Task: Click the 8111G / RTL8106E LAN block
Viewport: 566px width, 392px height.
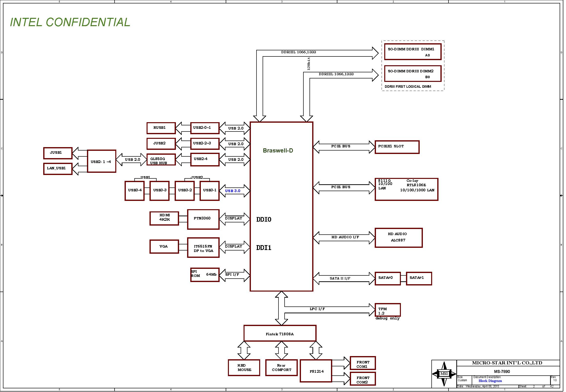Action: pyautogui.click(x=406, y=189)
